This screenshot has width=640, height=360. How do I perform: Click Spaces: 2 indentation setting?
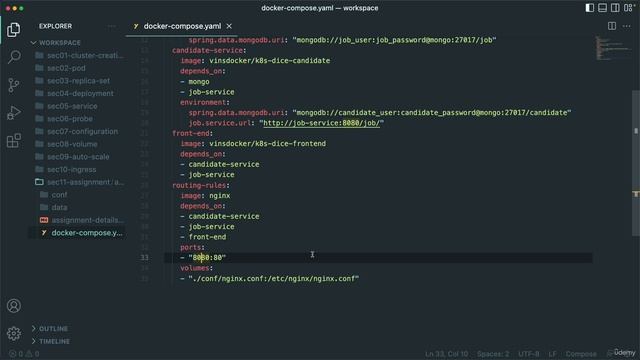click(x=493, y=354)
